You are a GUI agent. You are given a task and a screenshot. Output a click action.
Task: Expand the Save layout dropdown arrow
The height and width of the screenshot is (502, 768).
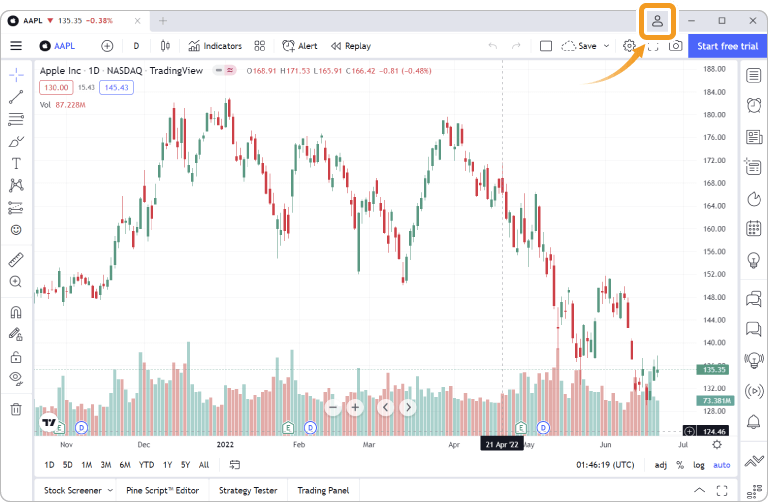click(x=606, y=46)
